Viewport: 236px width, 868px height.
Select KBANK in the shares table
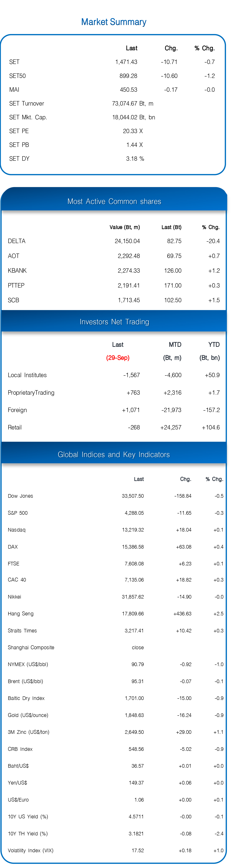coord(17,271)
